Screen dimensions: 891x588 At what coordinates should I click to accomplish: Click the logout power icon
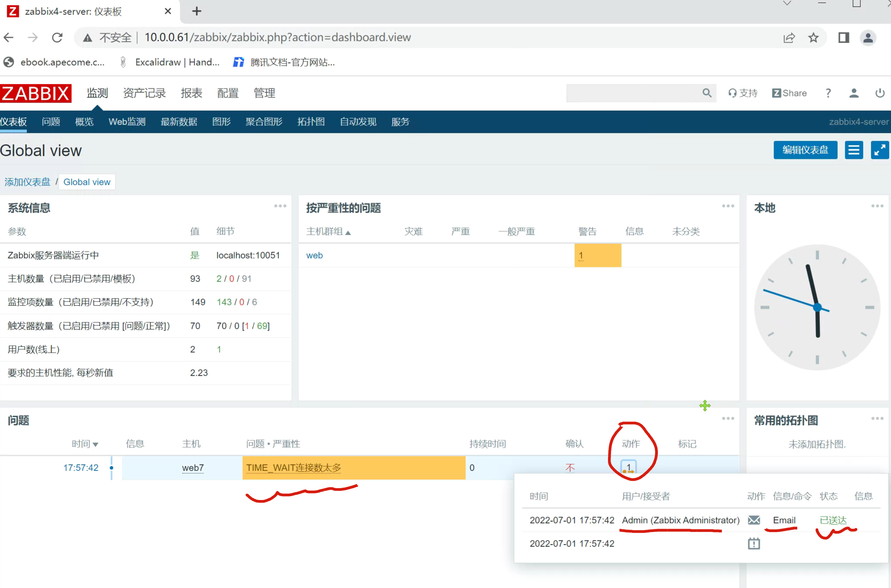880,93
